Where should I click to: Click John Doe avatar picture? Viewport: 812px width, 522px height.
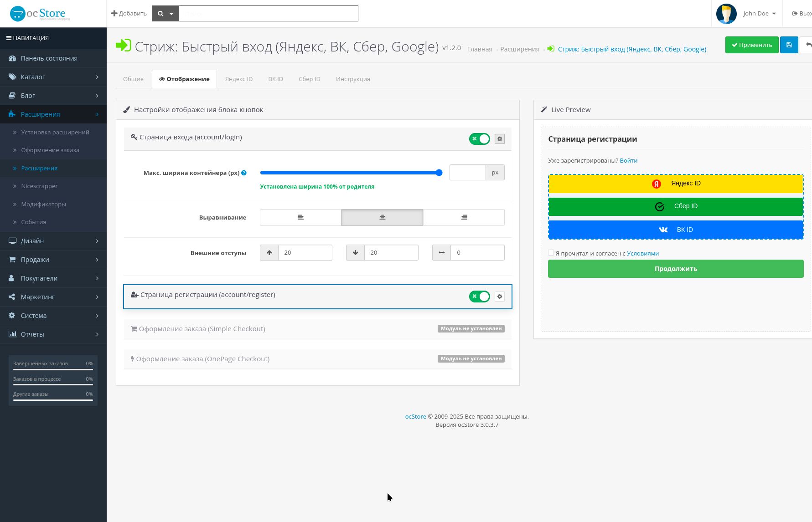point(726,14)
